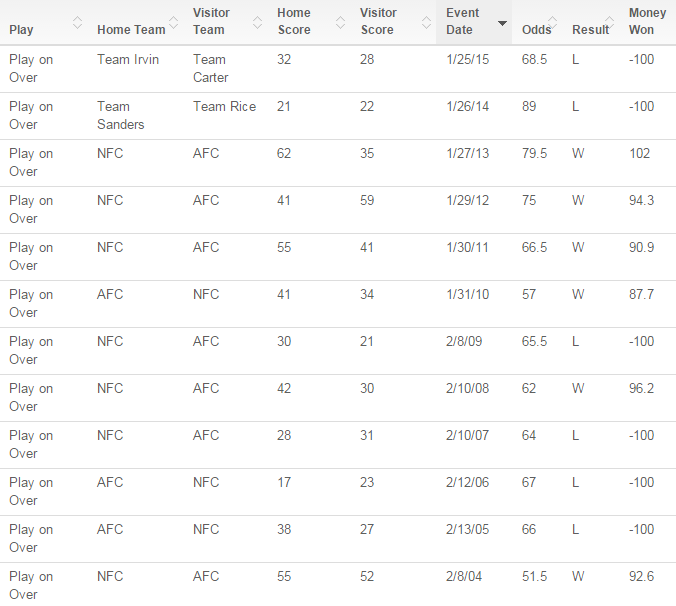This screenshot has height=606, width=676.
Task: Select the Team Irvin row cell
Action: pyautogui.click(x=128, y=59)
